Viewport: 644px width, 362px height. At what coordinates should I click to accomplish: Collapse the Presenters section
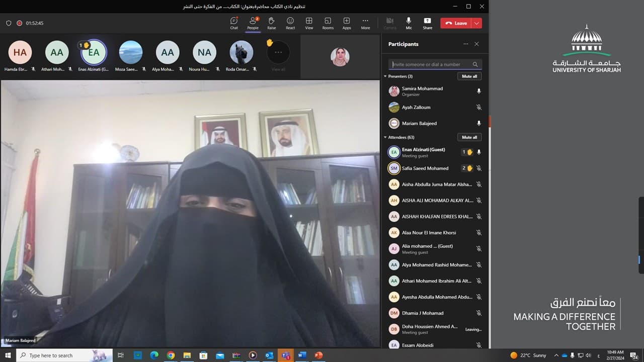click(385, 76)
